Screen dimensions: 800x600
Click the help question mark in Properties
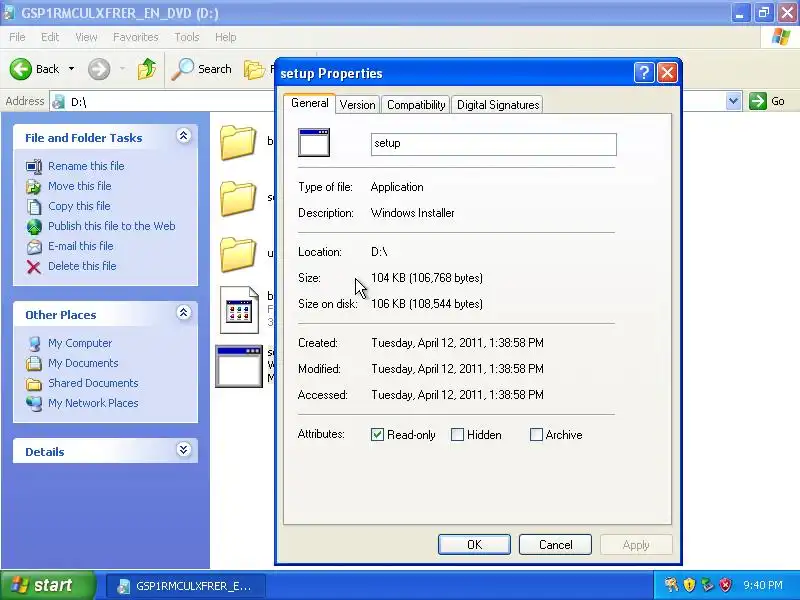pyautogui.click(x=644, y=73)
